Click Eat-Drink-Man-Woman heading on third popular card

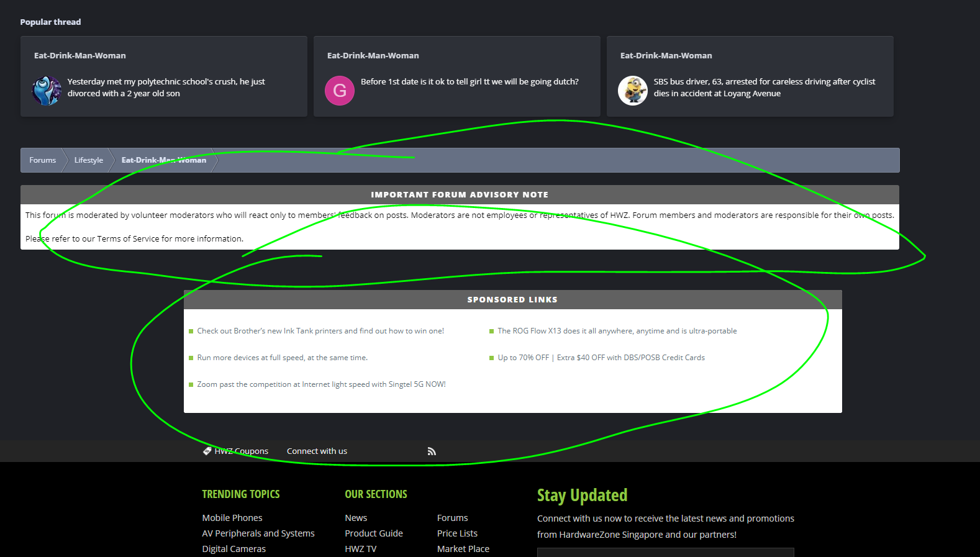[666, 56]
